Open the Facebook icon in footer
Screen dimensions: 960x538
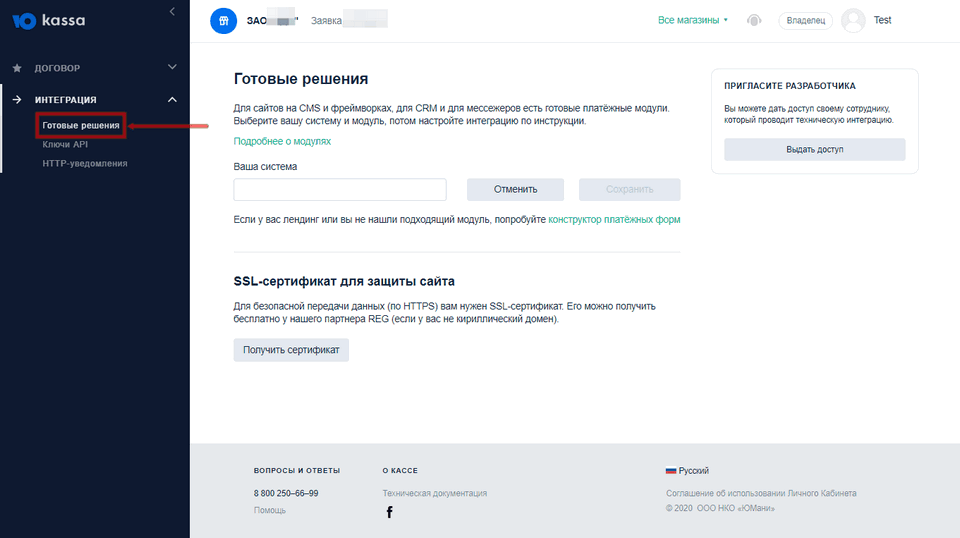pos(389,512)
